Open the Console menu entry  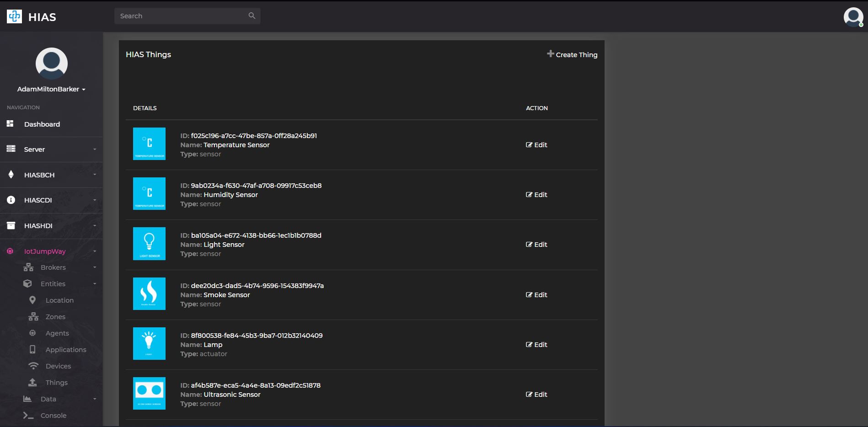[54, 416]
